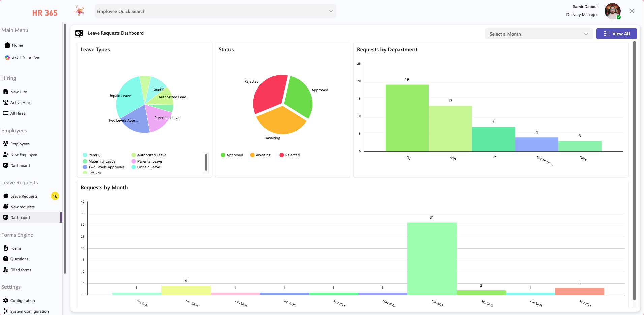Select the Active Hires icon
The image size is (644, 315).
[x=6, y=102]
